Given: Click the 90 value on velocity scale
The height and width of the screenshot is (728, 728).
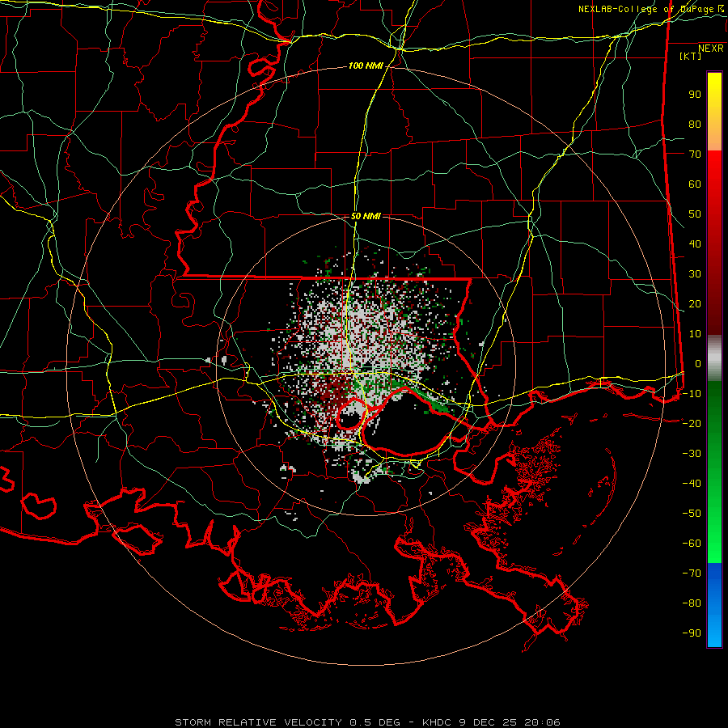Looking at the screenshot, I should [x=695, y=95].
